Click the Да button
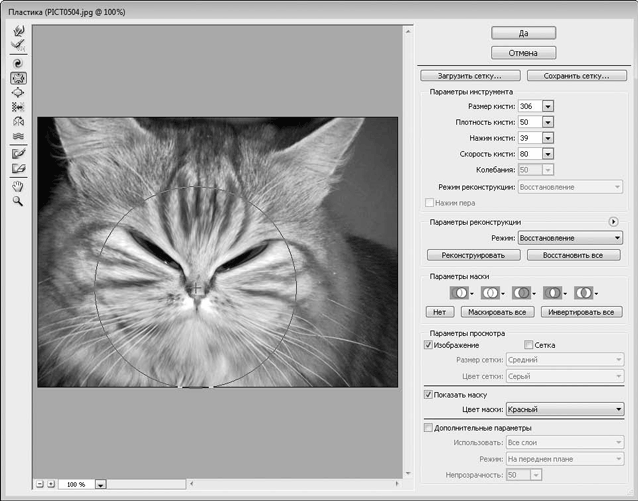The height and width of the screenshot is (501, 638). click(x=523, y=33)
